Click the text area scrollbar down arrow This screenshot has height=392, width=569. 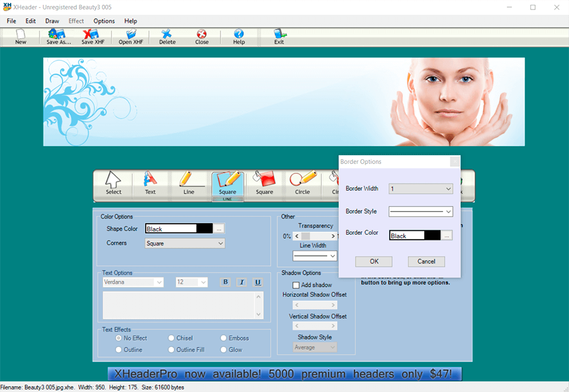(258, 314)
